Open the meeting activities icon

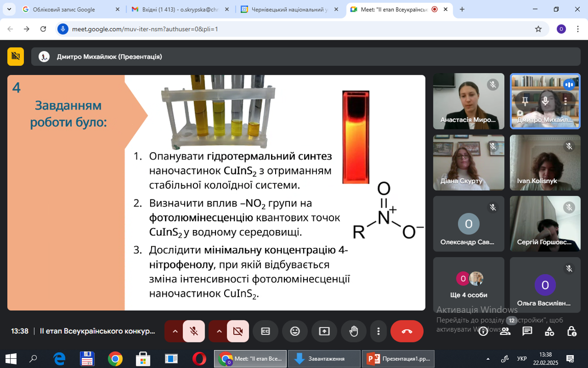549,331
